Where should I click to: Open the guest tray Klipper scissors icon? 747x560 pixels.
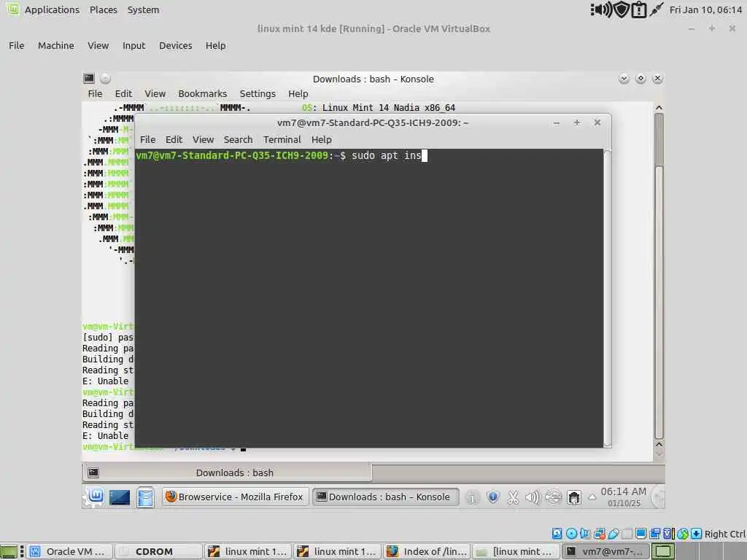(513, 497)
